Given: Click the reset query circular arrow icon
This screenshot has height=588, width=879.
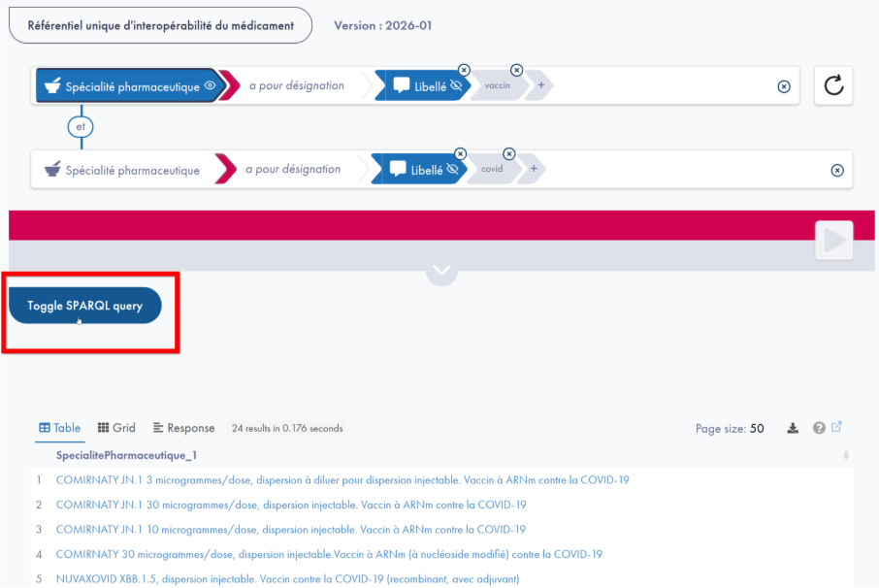Looking at the screenshot, I should click(832, 85).
